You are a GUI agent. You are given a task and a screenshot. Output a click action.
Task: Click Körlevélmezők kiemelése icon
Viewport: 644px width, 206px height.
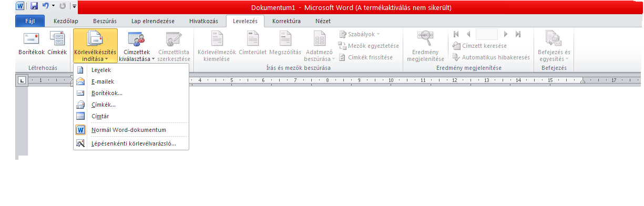[217, 38]
